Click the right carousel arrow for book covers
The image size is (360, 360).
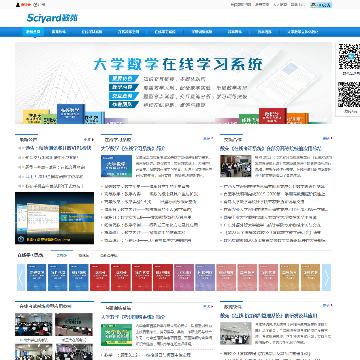click(326, 277)
